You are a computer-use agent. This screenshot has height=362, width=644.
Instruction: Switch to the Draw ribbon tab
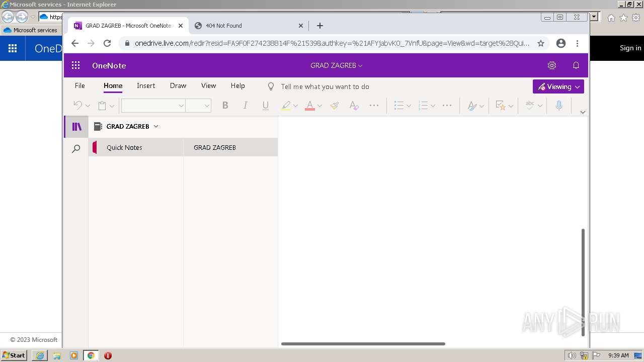pyautogui.click(x=178, y=85)
